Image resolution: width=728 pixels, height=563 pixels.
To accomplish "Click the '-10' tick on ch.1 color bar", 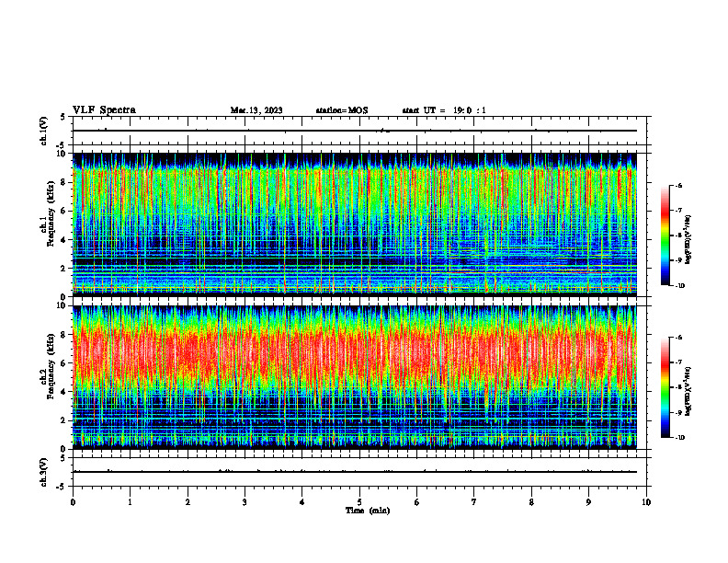I will (680, 285).
